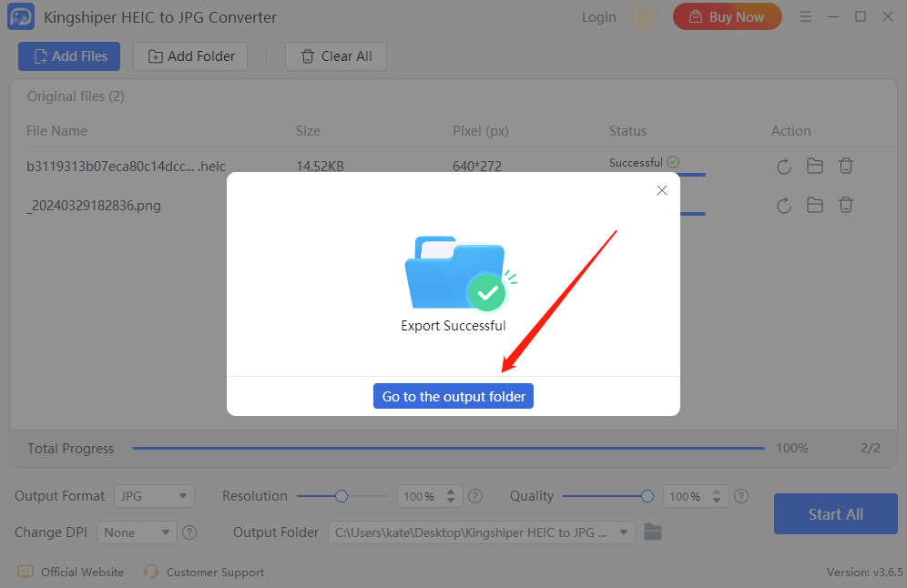The height and width of the screenshot is (588, 907).
Task: Click the 2/2 progress count
Action: coord(870,448)
